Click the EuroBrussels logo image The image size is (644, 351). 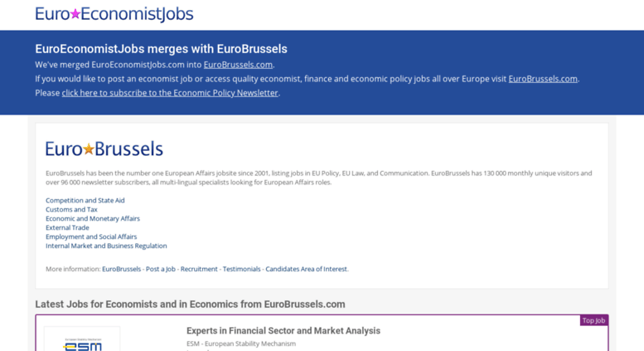tap(104, 149)
